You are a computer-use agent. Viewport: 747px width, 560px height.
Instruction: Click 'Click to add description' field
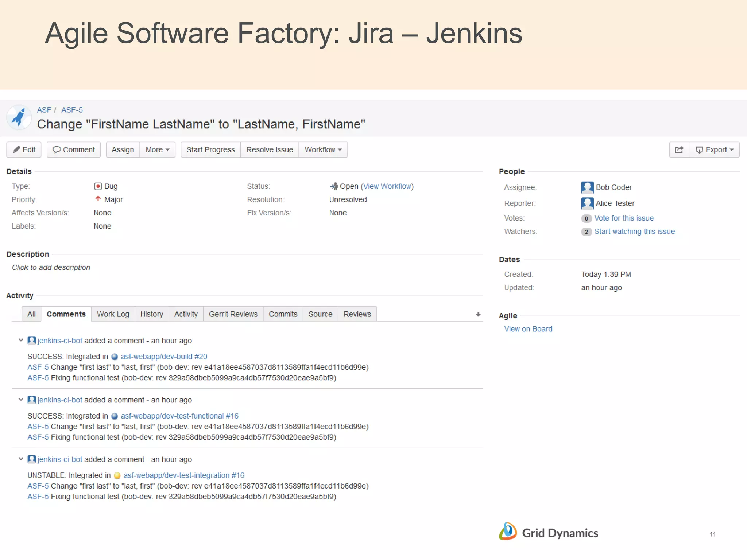pyautogui.click(x=51, y=268)
